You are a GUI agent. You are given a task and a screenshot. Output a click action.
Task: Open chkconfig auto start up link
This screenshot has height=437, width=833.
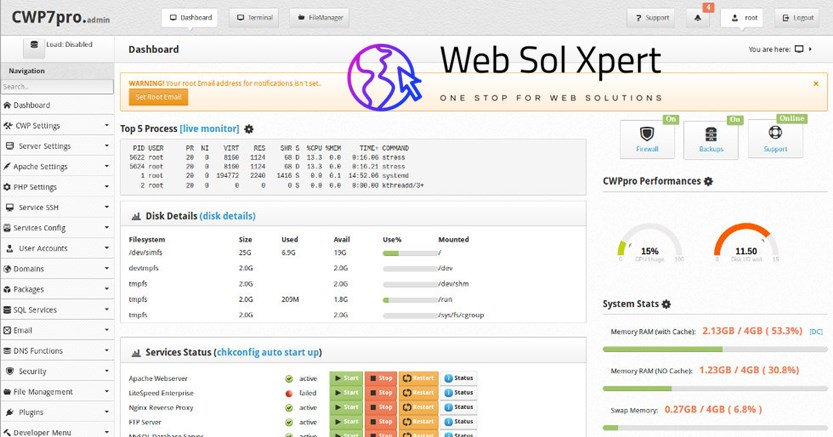268,352
